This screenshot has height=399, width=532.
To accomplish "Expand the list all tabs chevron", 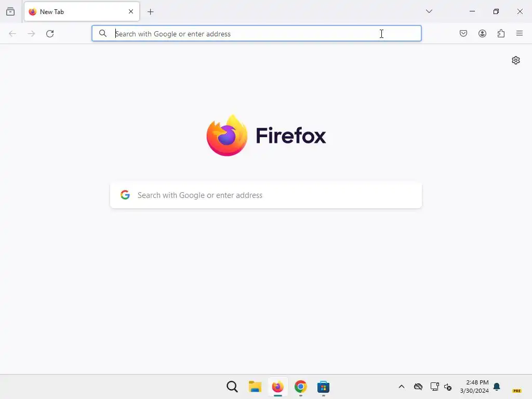I will [x=429, y=11].
